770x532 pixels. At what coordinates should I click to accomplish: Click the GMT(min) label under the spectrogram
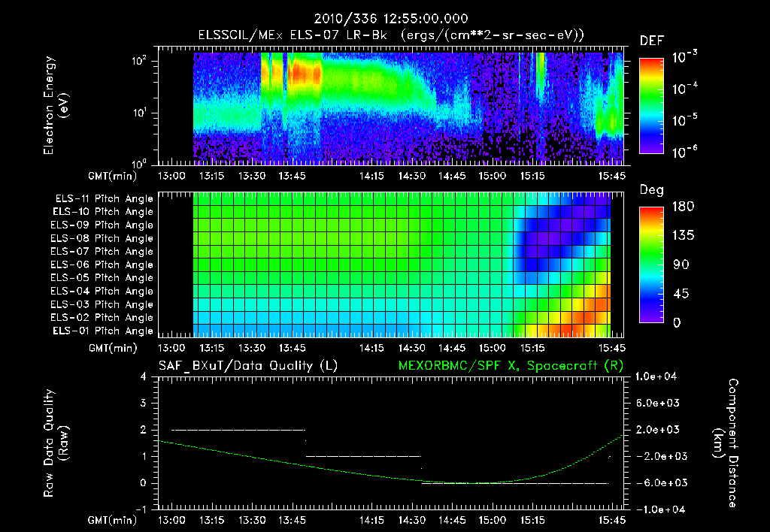[x=112, y=176]
